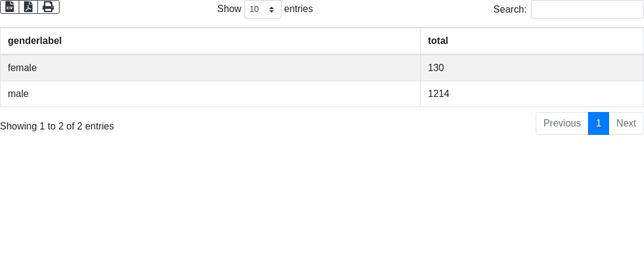Focus the Search input box
Image resolution: width=644 pixels, height=271 pixels.
pos(587,9)
